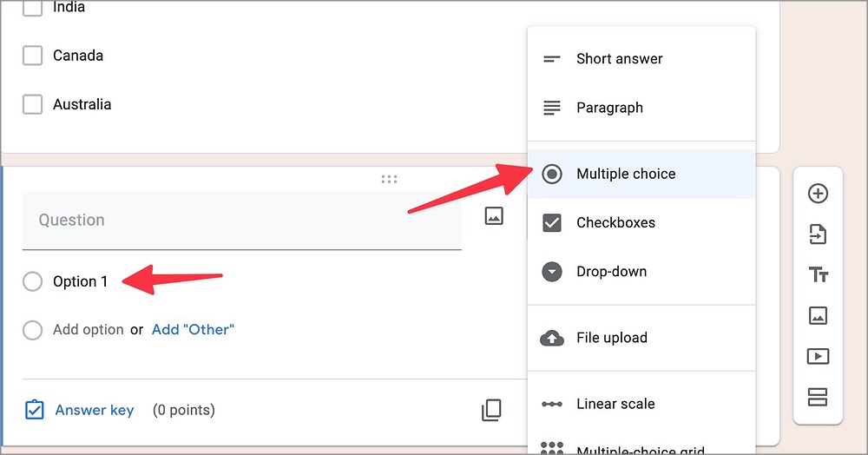Viewport: 868px width, 455px height.
Task: Open the Answer key link
Action: click(x=94, y=410)
